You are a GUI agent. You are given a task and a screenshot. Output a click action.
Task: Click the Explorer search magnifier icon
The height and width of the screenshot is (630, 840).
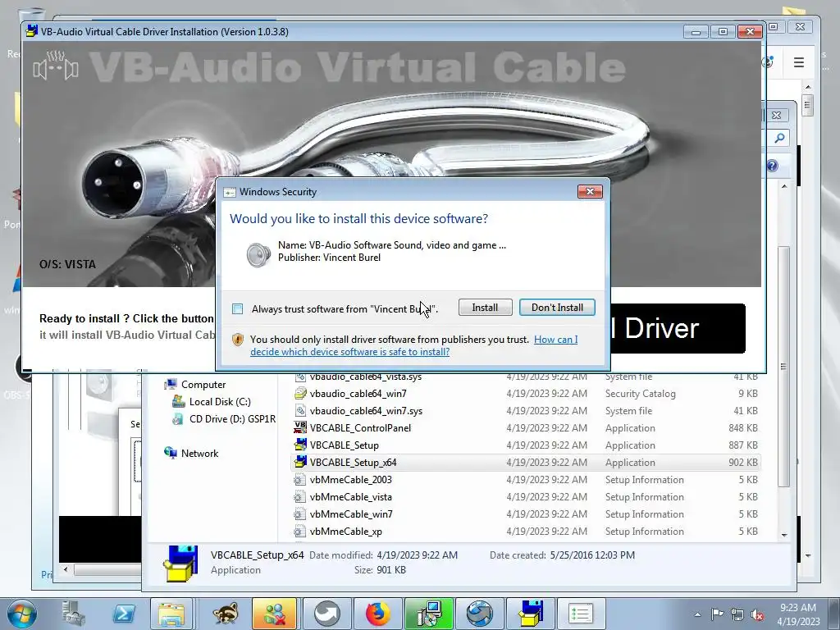pyautogui.click(x=779, y=138)
